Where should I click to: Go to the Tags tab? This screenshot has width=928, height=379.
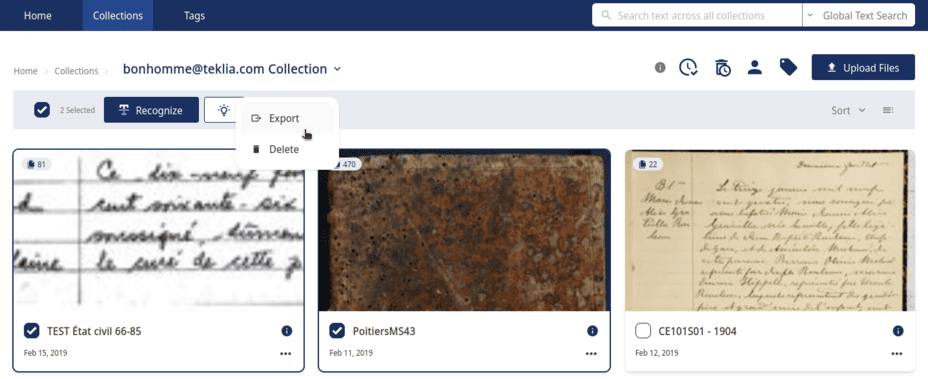(194, 15)
